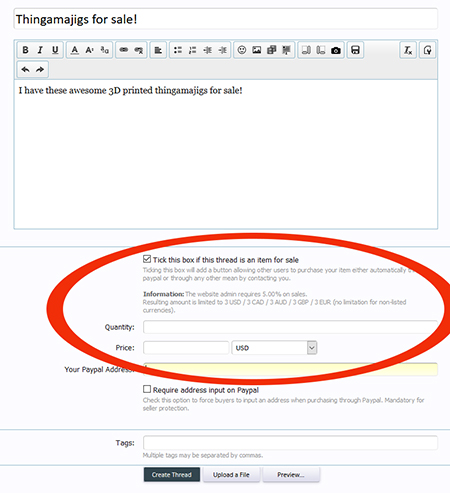
Task: Open the text color picker
Action: pos(75,50)
